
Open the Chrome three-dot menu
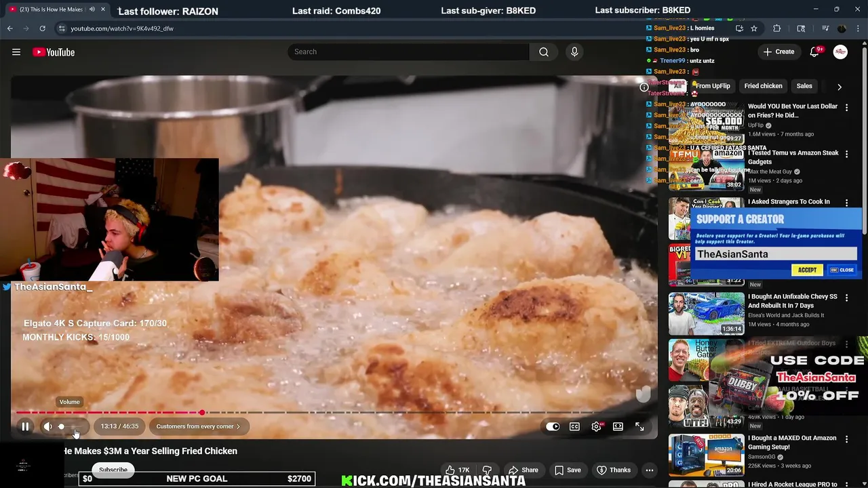click(859, 28)
